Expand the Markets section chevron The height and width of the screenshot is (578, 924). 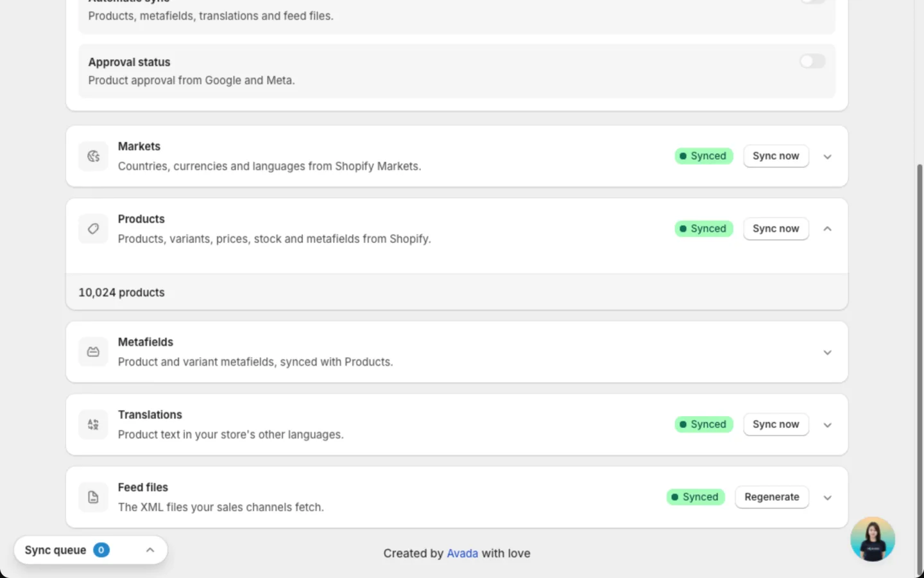[828, 157]
